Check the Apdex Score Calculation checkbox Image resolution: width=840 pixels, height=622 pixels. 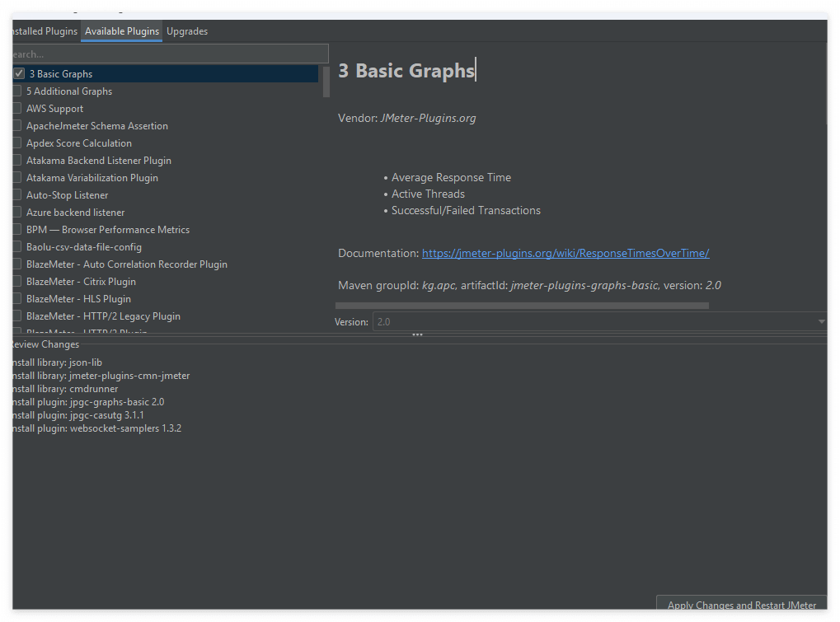(x=17, y=143)
